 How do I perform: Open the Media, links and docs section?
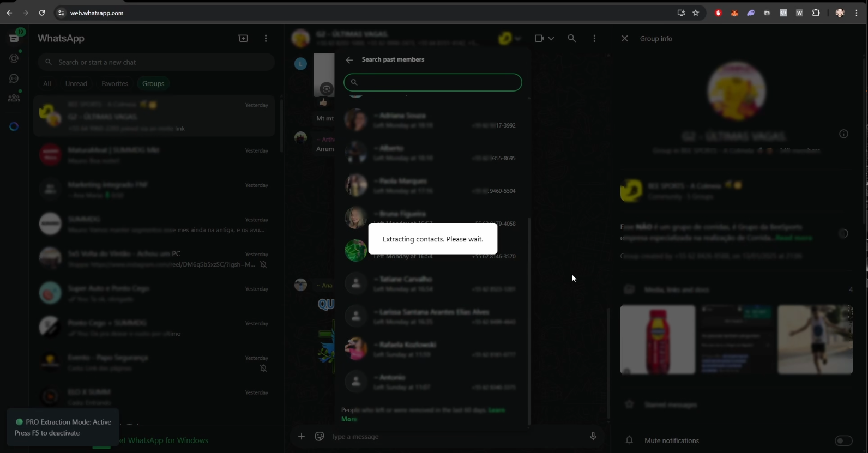(x=737, y=289)
